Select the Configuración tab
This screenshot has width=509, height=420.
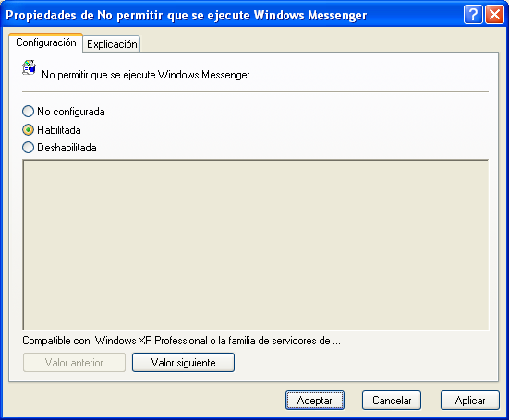point(46,42)
